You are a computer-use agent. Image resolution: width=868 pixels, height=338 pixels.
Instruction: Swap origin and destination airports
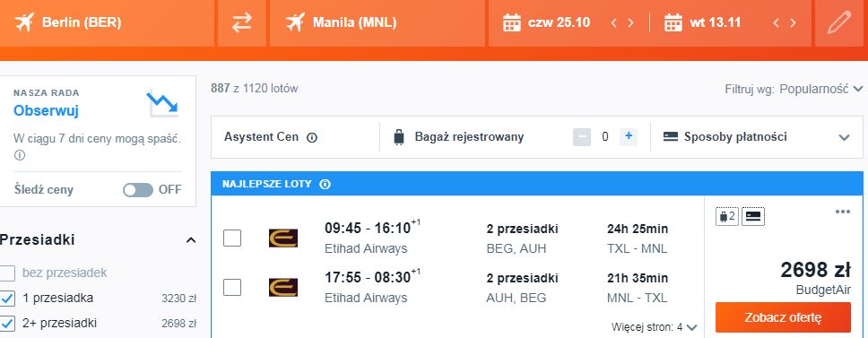pyautogui.click(x=242, y=23)
